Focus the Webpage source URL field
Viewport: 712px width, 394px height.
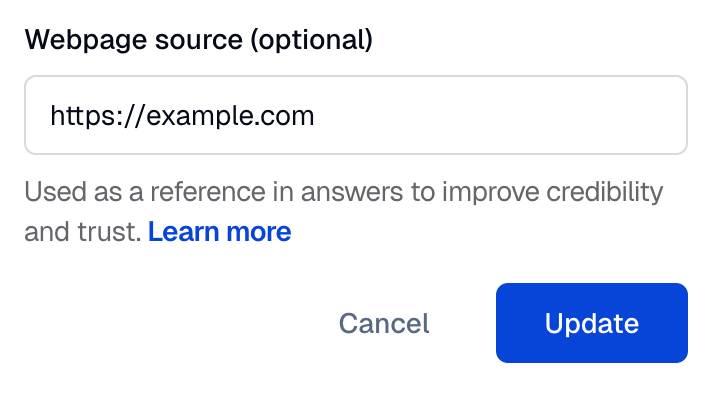356,115
